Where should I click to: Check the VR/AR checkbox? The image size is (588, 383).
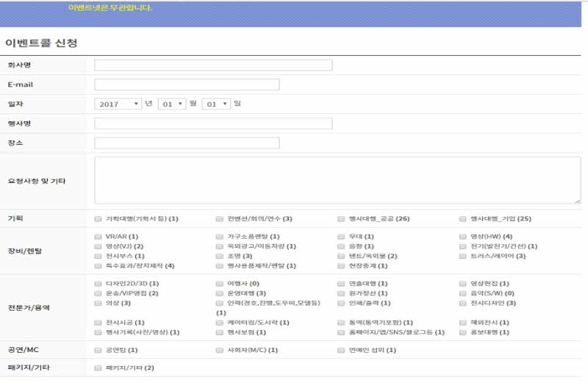tap(98, 237)
